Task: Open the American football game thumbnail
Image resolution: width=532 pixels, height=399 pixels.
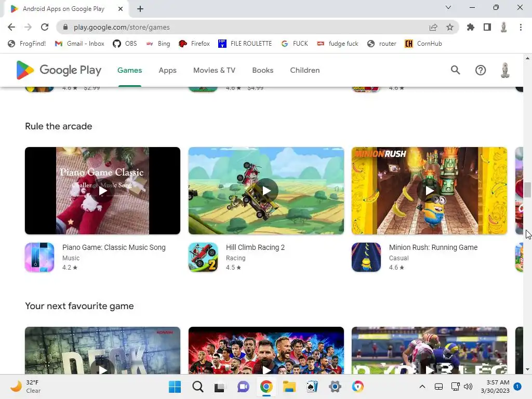Action: (430, 351)
